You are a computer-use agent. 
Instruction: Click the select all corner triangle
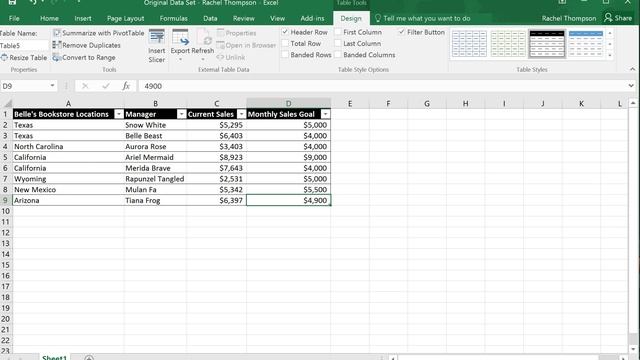pos(7,103)
